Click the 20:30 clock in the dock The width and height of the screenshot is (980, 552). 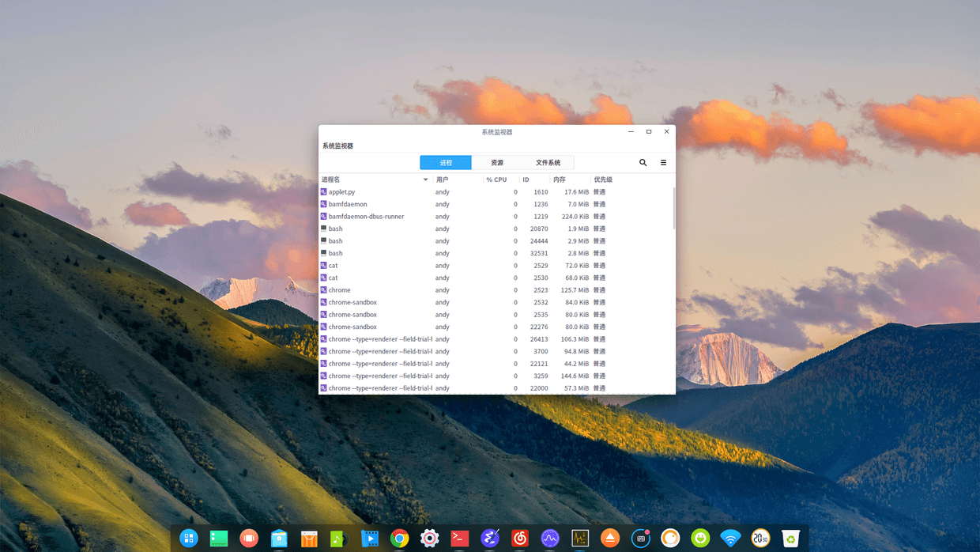tap(760, 539)
